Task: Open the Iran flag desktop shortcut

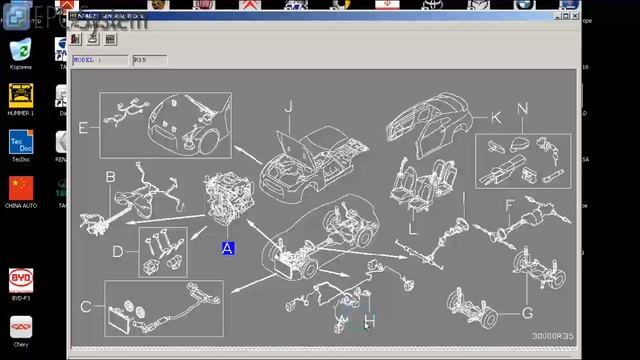Action: point(387,4)
